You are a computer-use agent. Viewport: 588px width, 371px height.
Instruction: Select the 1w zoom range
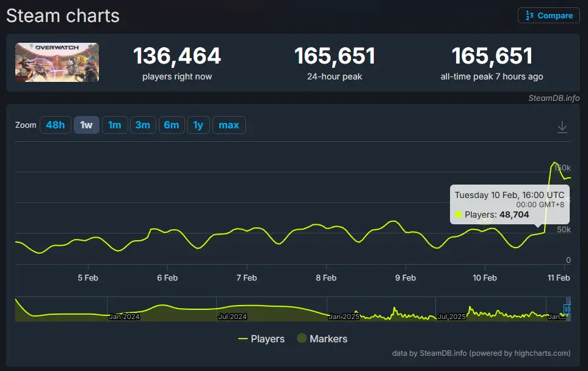[x=86, y=125]
